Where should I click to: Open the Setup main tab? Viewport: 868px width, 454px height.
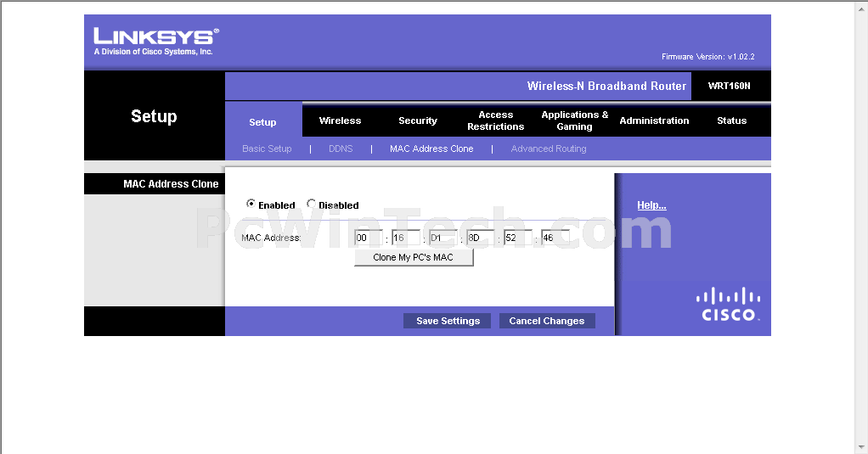(263, 122)
